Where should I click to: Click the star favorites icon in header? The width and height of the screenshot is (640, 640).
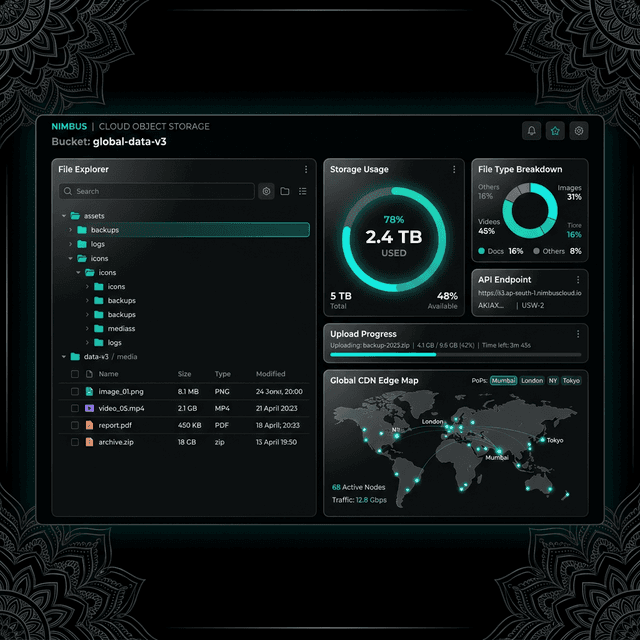555,131
